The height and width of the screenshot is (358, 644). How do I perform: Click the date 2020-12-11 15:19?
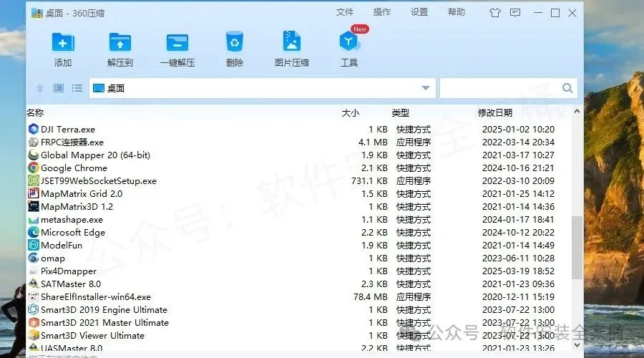(x=518, y=296)
